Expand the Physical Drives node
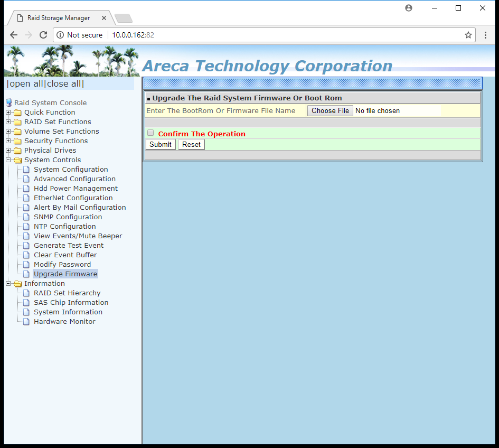Screen dimensions: 499x448 tap(8, 150)
